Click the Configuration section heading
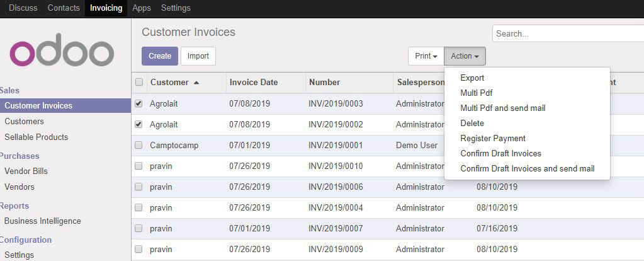644x261 pixels. [26, 240]
